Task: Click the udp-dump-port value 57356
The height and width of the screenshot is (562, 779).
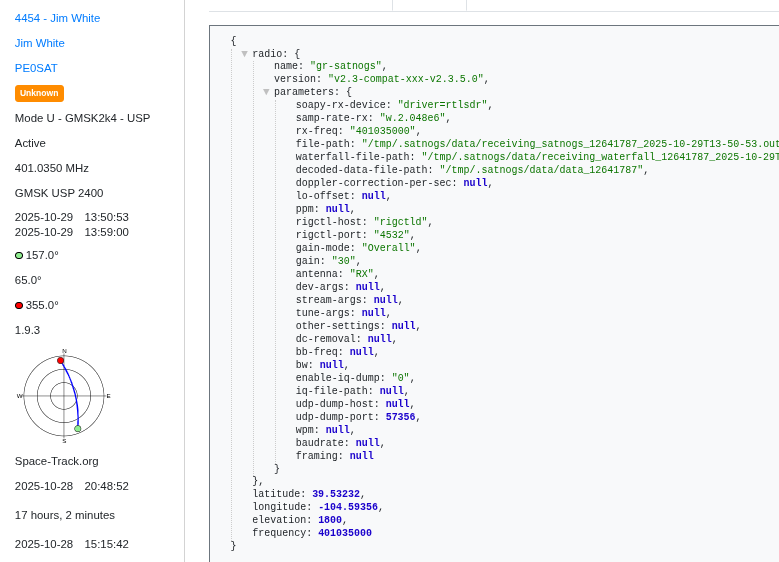Action: (x=400, y=417)
